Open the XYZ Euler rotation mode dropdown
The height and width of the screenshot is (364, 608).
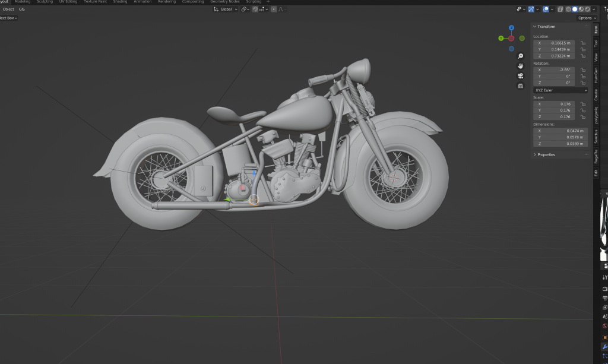point(560,90)
